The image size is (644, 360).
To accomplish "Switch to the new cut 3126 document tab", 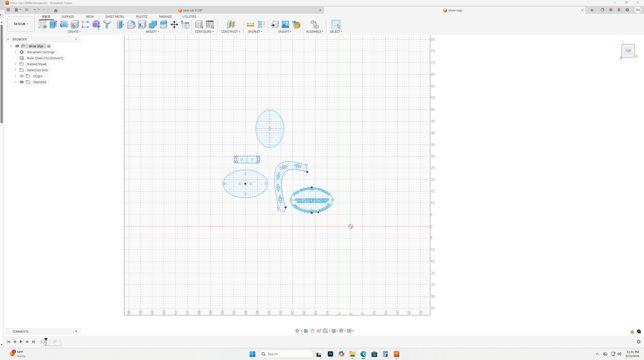I will [x=193, y=10].
